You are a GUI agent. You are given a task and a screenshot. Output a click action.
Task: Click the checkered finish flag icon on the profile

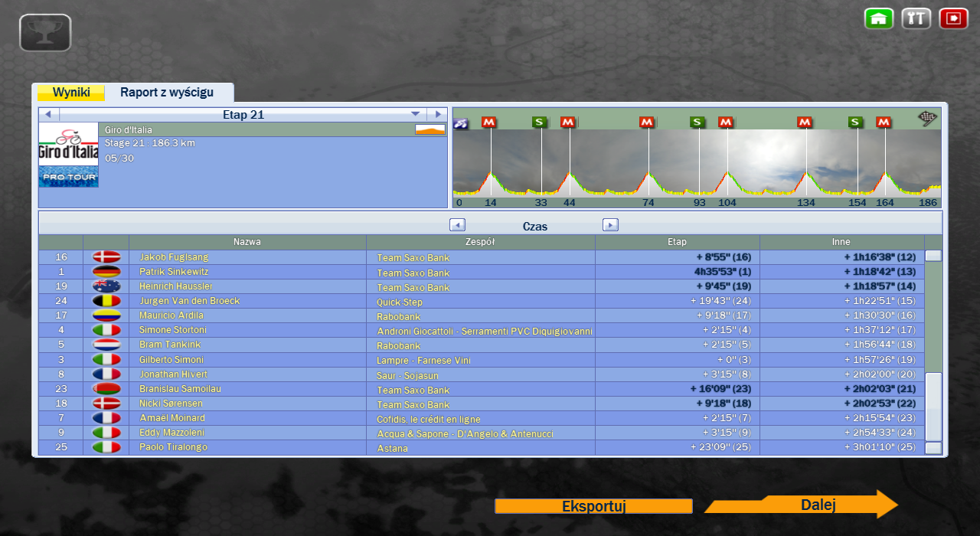pyautogui.click(x=927, y=119)
